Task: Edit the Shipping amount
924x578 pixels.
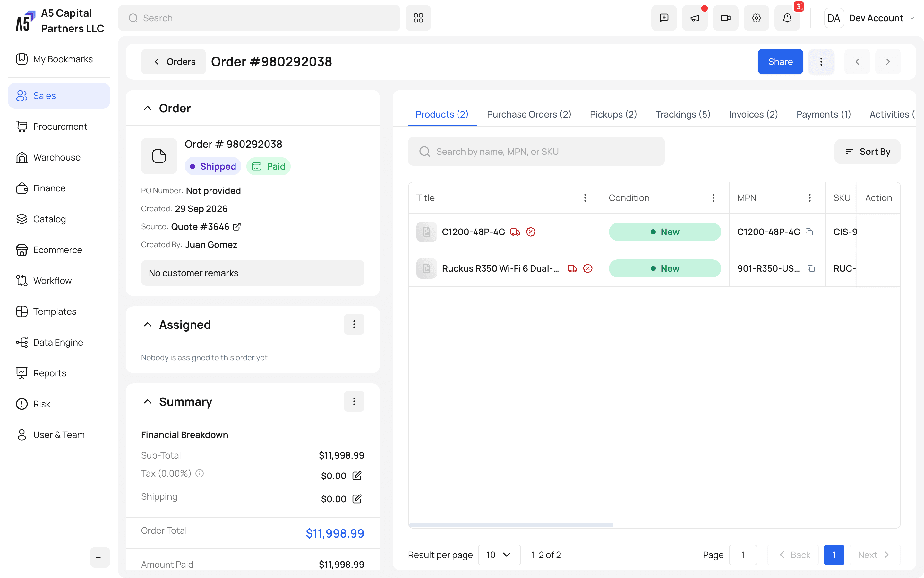Action: (357, 499)
